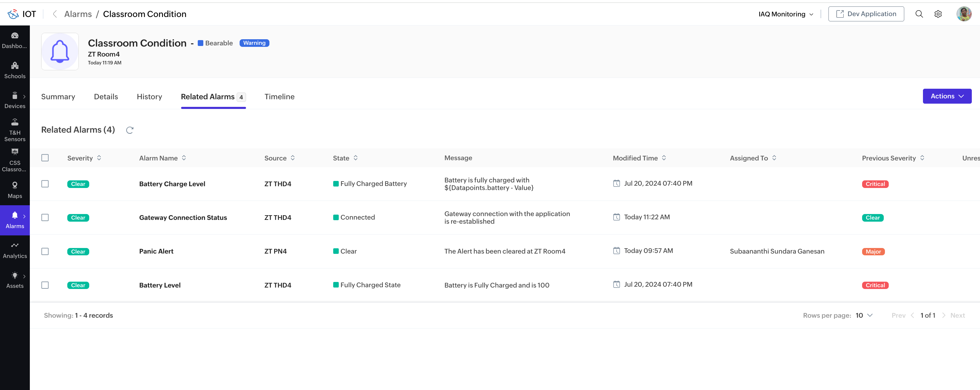Click the search magnifier icon

[x=919, y=14]
